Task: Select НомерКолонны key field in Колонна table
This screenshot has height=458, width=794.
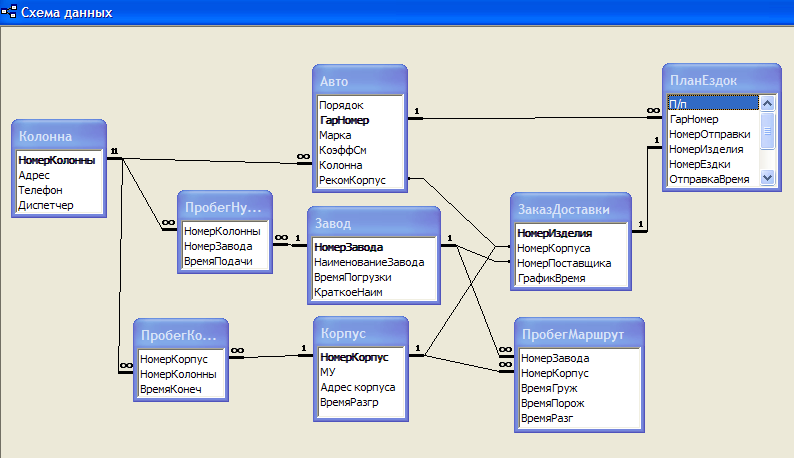Action: 59,160
